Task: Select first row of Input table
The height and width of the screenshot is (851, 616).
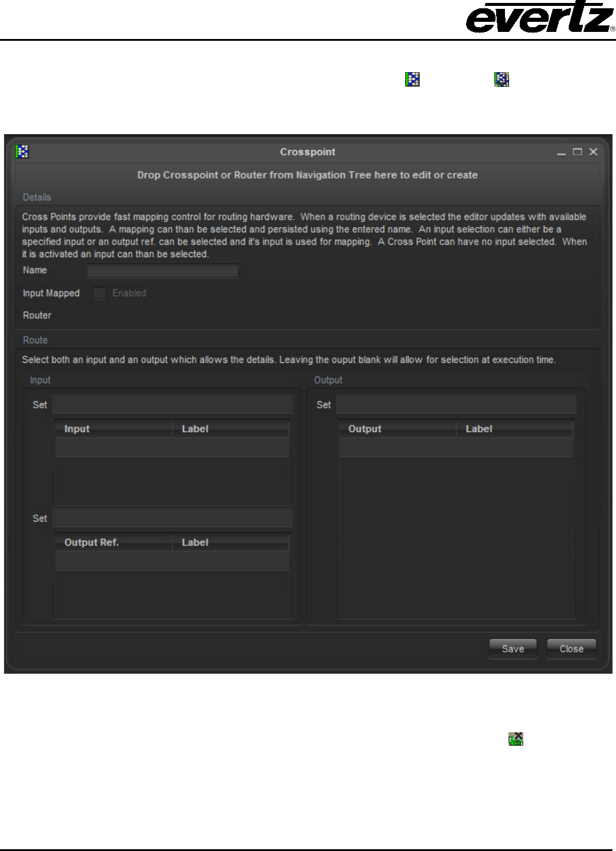Action: (172, 447)
